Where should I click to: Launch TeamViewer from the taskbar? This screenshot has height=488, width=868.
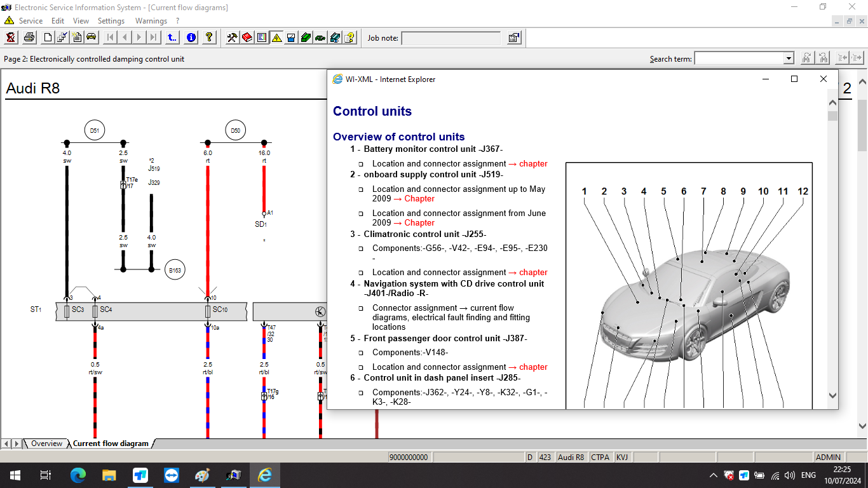(x=172, y=475)
